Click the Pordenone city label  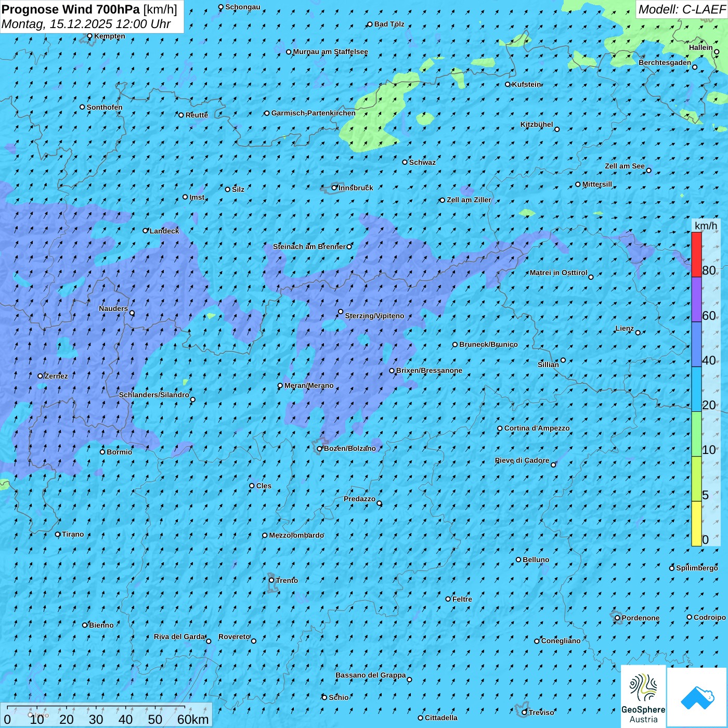tap(641, 618)
